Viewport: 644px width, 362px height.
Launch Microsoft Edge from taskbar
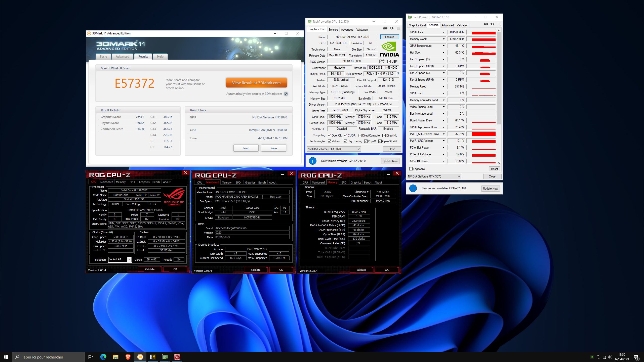click(x=103, y=357)
